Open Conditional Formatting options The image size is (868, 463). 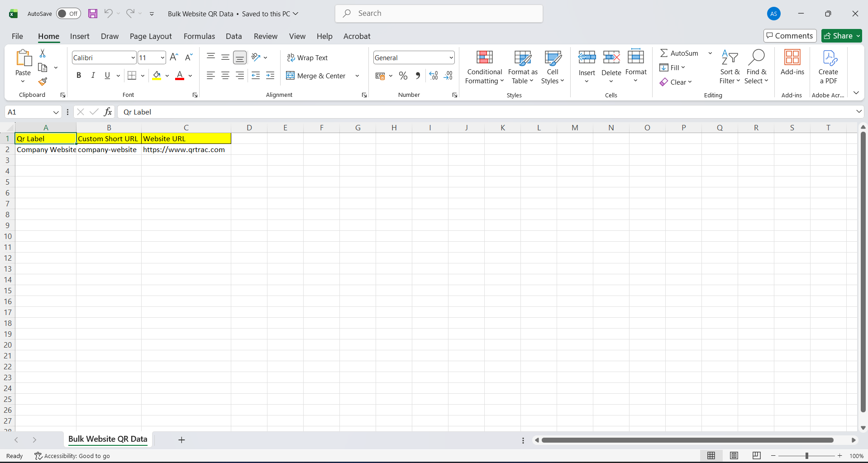point(484,67)
